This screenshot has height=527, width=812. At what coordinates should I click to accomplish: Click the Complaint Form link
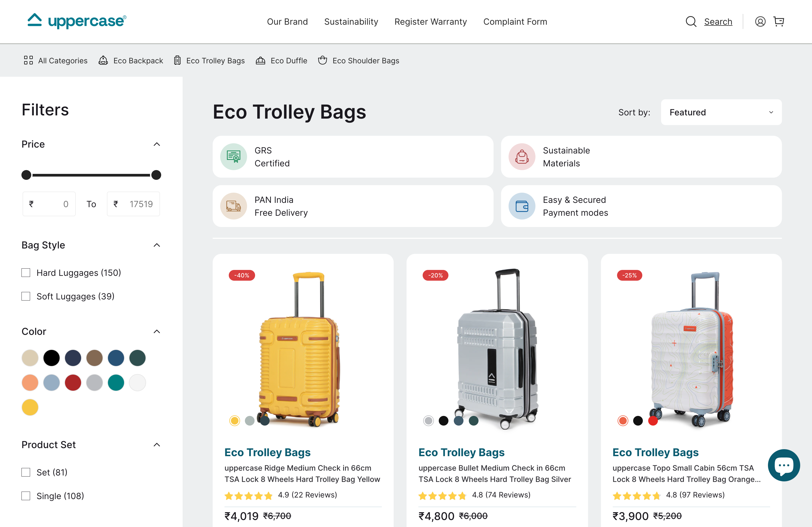(515, 21)
